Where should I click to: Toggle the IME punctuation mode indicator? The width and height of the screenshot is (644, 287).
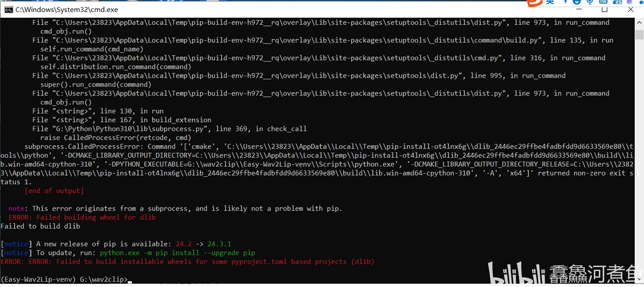565,3
